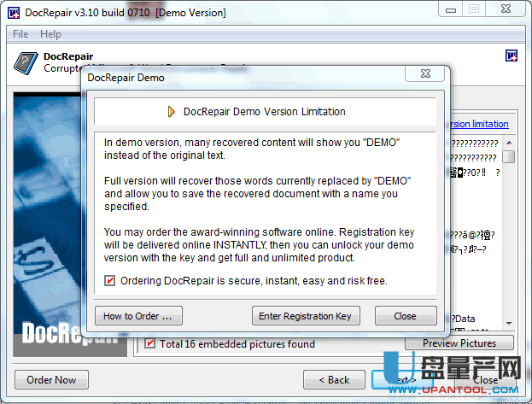The height and width of the screenshot is (404, 532).
Task: Click the preview scrollbar up arrow
Action: tap(508, 143)
